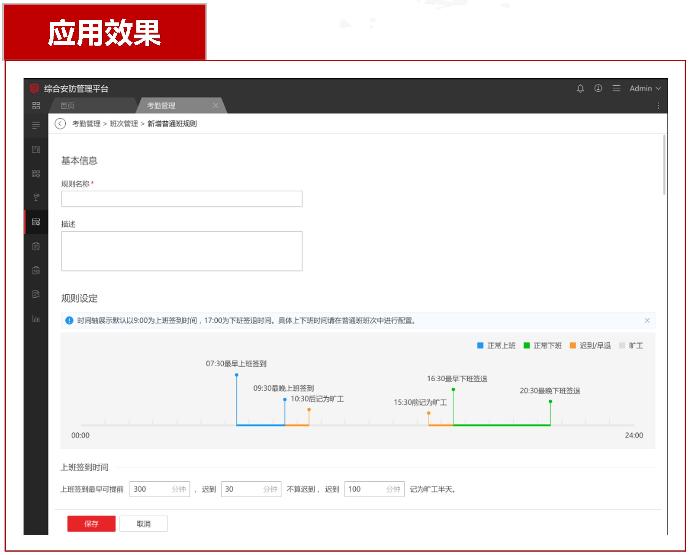The height and width of the screenshot is (555, 690).
Task: Click the hamburger menu icon in sidebar
Action: tap(36, 126)
